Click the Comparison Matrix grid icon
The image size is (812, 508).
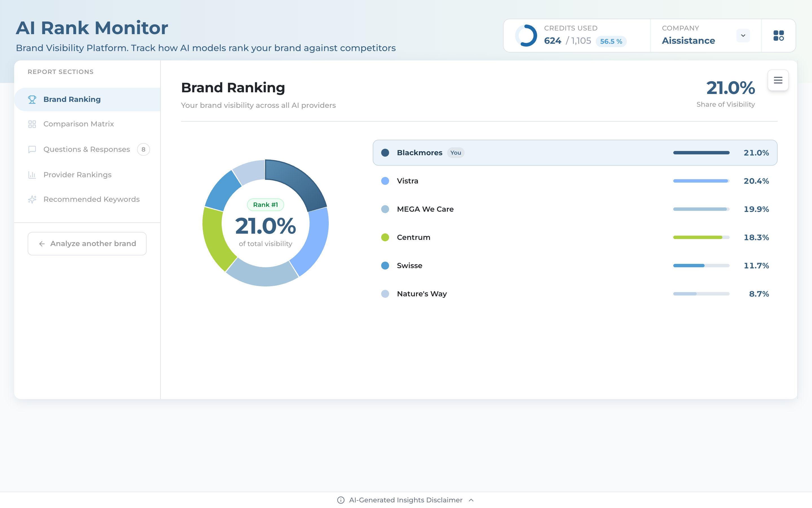(x=32, y=124)
